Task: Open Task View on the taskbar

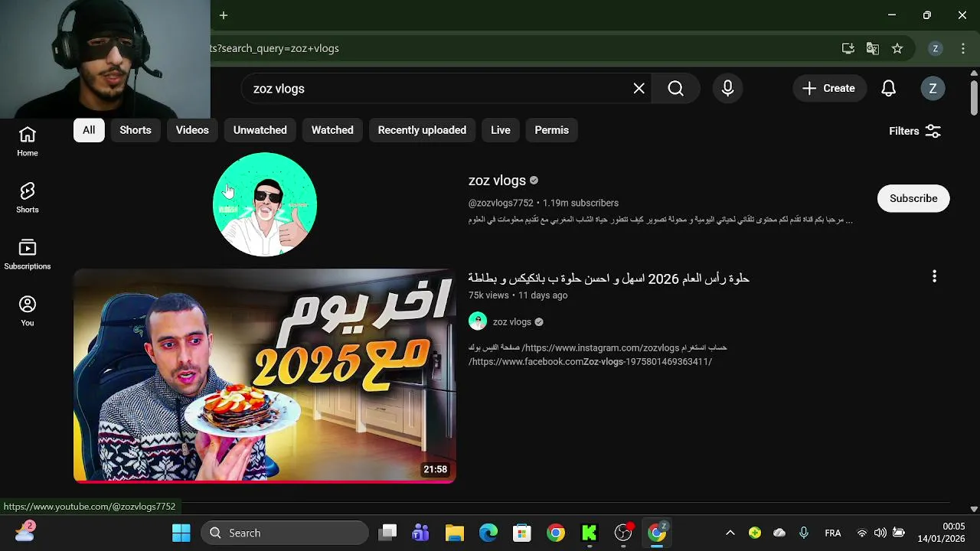Action: [x=388, y=533]
